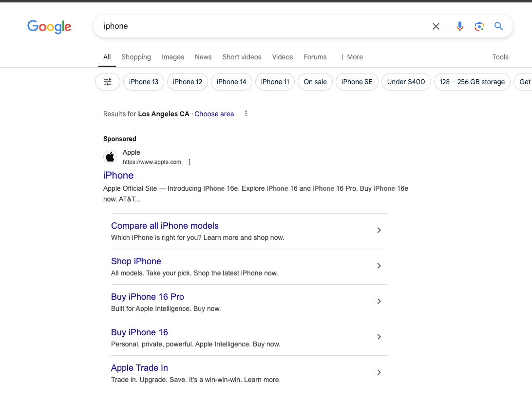Enable the Under $400 filter chip
This screenshot has height=400, width=532.
(406, 82)
